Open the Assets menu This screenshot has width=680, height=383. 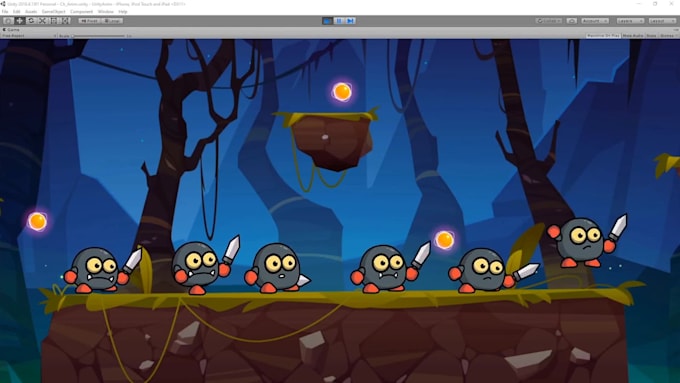pos(31,12)
